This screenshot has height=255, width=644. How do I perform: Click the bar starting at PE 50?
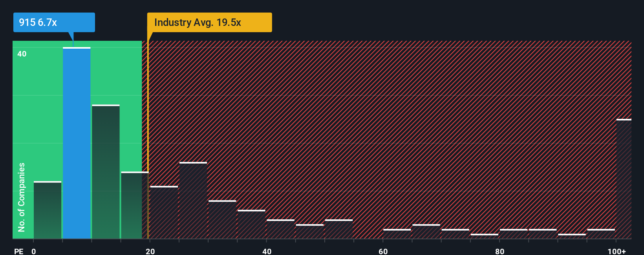tap(339, 229)
